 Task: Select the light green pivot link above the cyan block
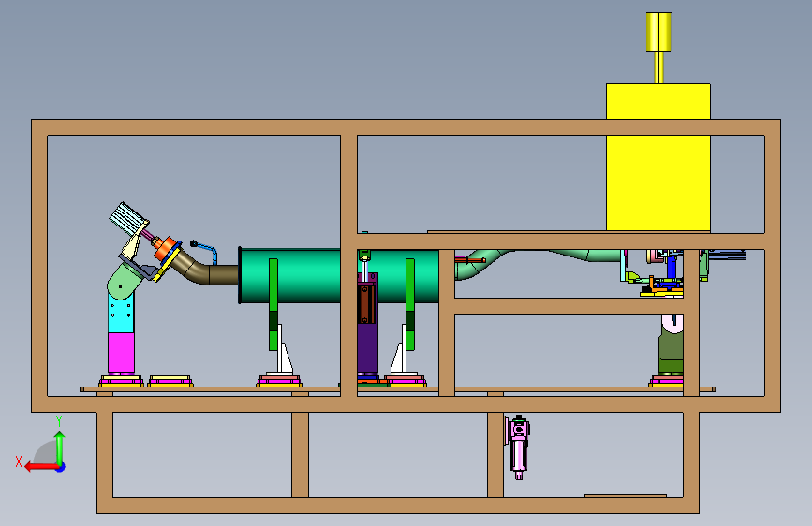(x=125, y=281)
